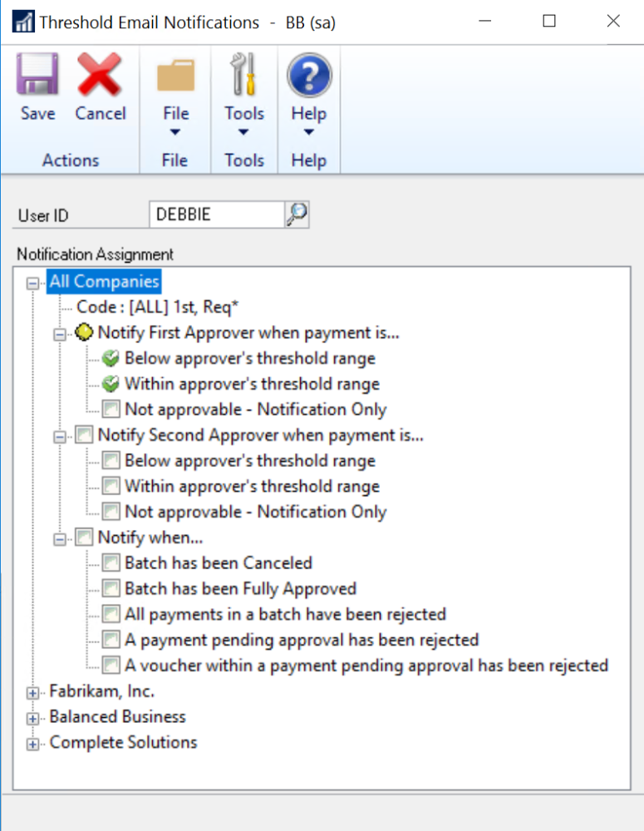The width and height of the screenshot is (644, 831).
Task: Check All payments in a batch rejected
Action: [x=111, y=614]
